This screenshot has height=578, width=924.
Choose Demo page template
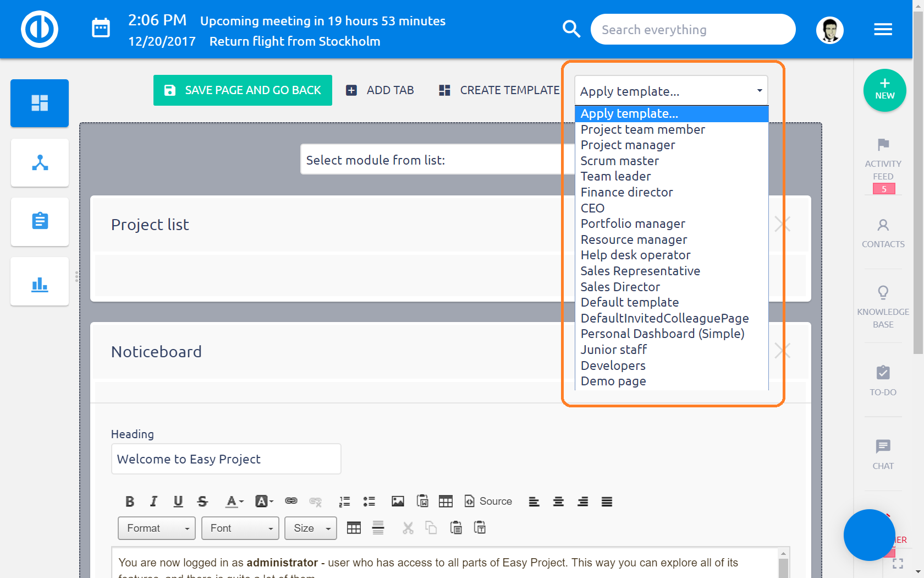pos(671,381)
